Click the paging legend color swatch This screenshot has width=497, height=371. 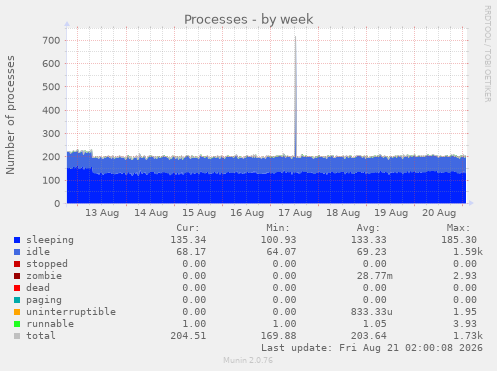pos(17,300)
